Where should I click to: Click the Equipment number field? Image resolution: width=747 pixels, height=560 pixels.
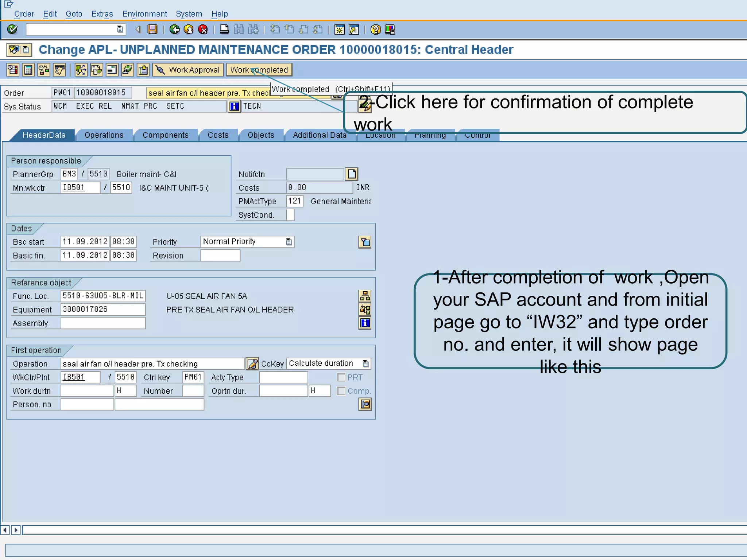(103, 310)
